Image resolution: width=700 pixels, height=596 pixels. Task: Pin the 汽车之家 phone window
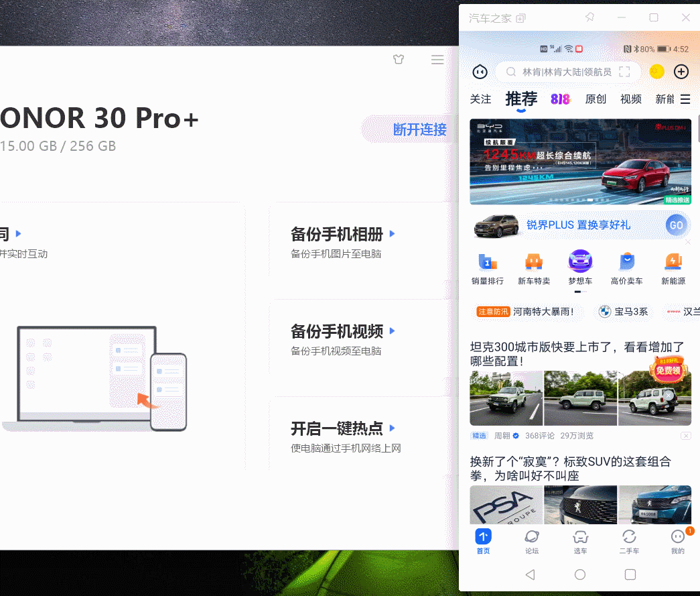point(589,17)
